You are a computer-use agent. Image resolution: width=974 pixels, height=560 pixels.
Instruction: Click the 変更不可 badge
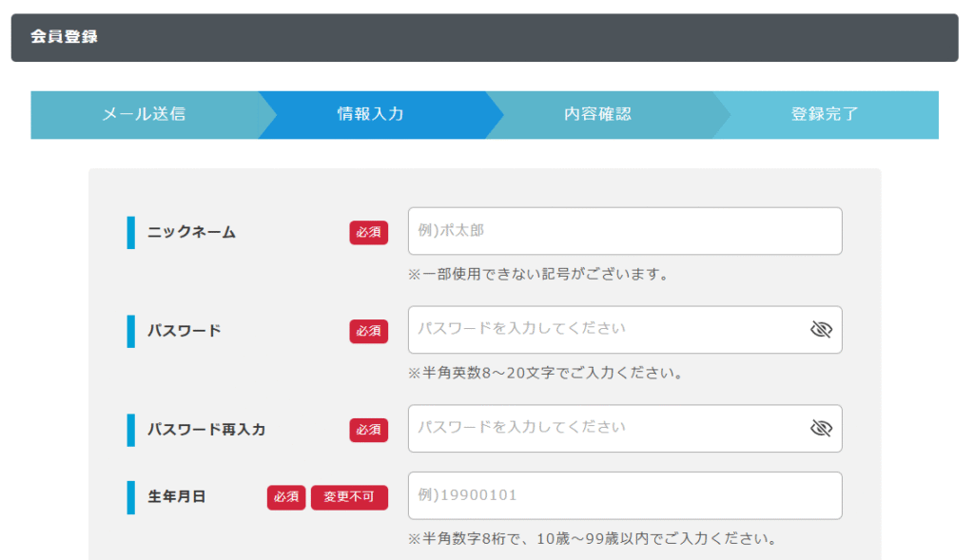349,497
